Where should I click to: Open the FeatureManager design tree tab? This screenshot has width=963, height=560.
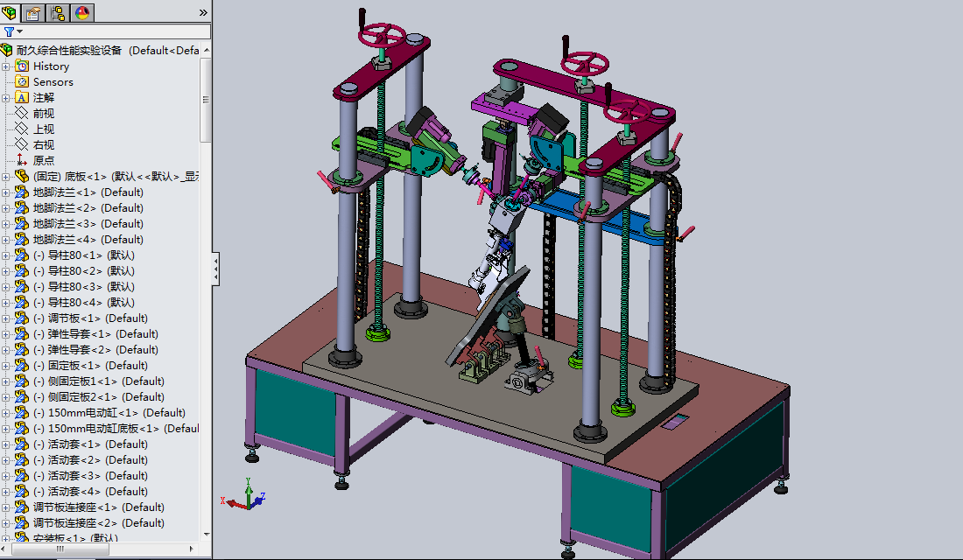click(x=10, y=12)
